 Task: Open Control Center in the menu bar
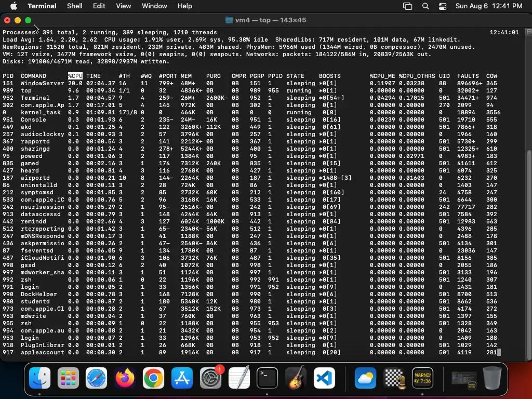443,6
